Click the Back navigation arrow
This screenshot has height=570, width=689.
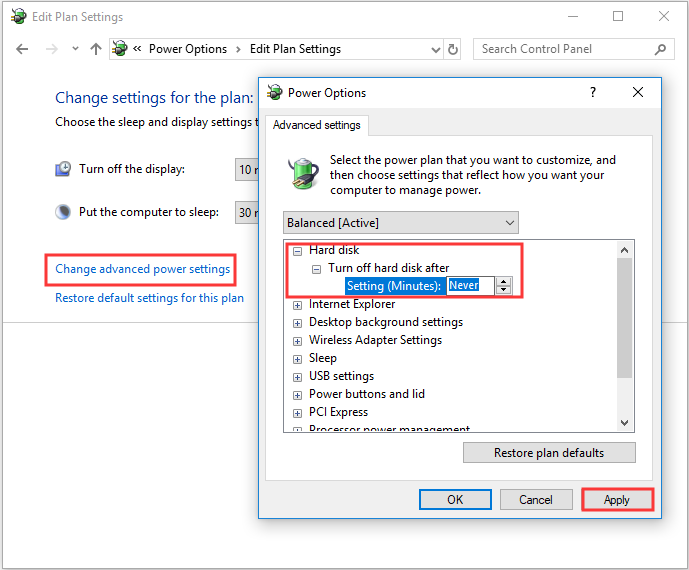coord(22,49)
